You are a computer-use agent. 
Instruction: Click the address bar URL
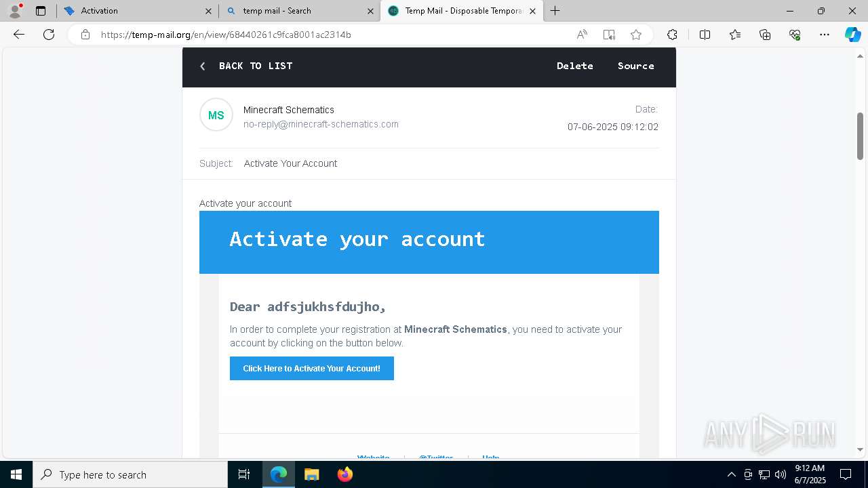(x=226, y=35)
